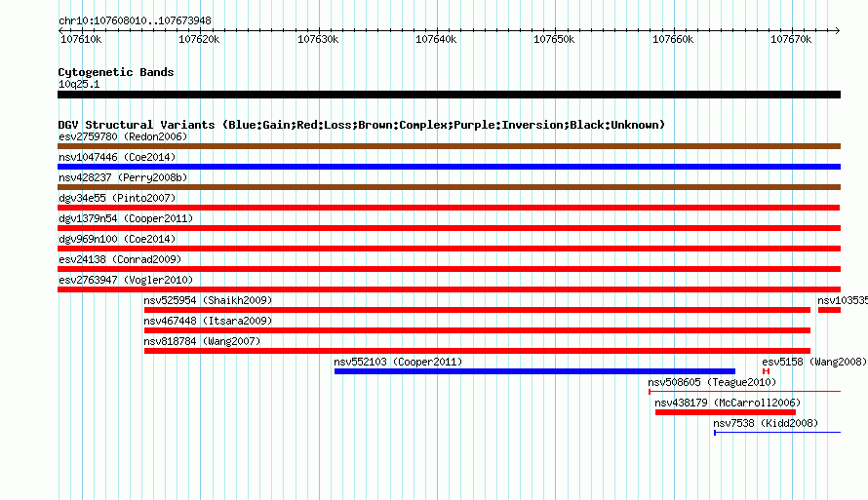
Task: Click the 107640k ruler tick label
Action: click(x=436, y=39)
